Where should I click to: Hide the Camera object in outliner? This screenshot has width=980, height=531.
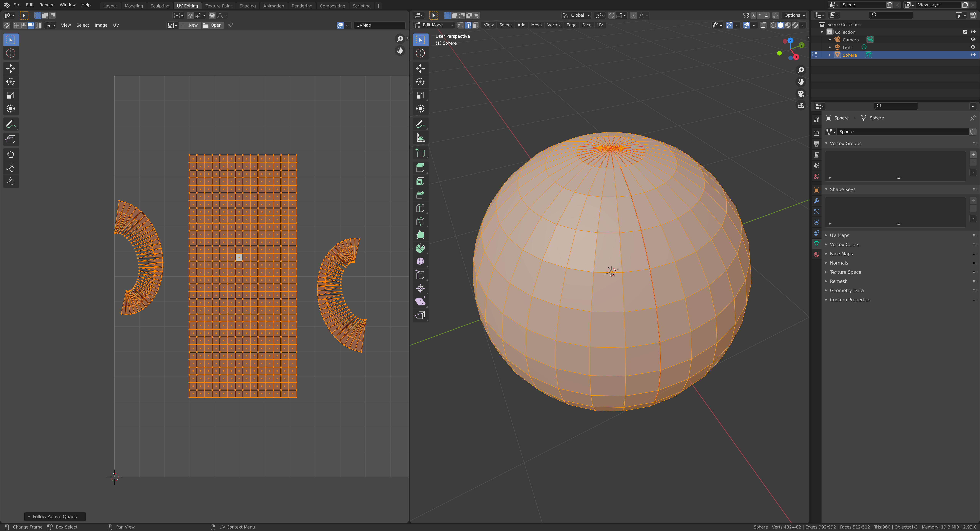pyautogui.click(x=973, y=40)
